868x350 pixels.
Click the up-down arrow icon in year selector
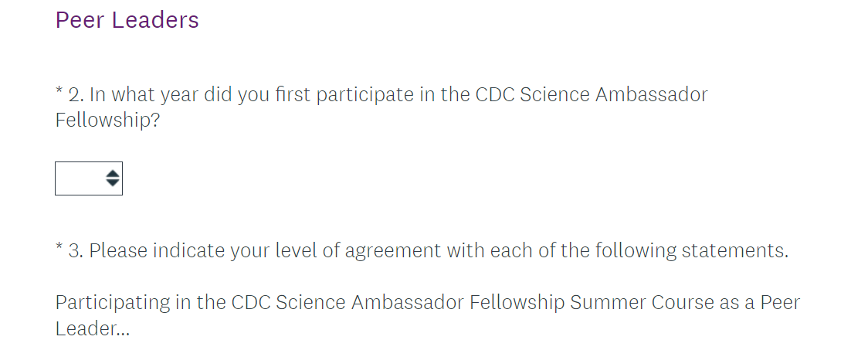point(112,178)
